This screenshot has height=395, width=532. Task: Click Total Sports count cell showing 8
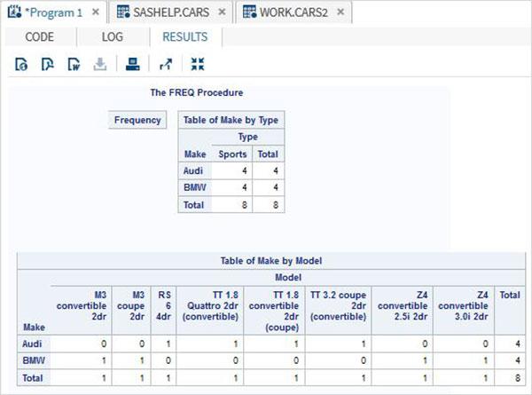pos(232,205)
